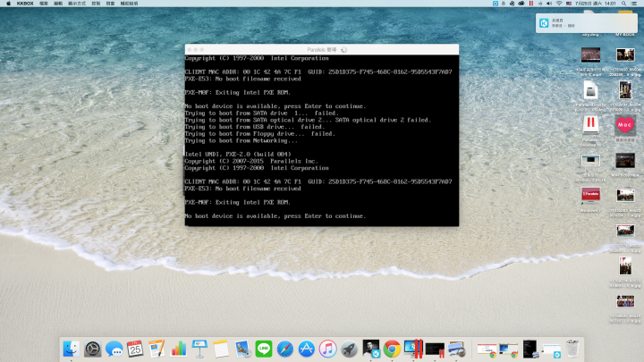Select Parallels Desktop 10 drive on desktop
The image size is (644, 362).
[590, 125]
